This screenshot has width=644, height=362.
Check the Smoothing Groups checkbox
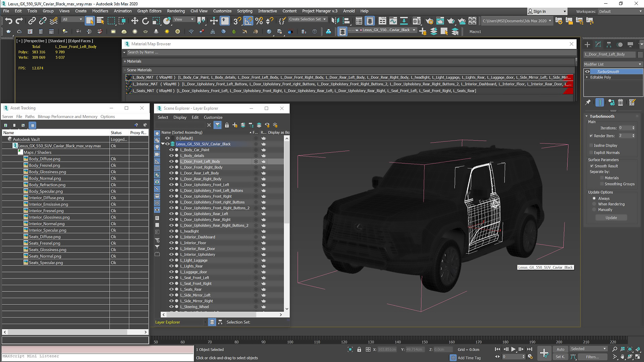(602, 184)
